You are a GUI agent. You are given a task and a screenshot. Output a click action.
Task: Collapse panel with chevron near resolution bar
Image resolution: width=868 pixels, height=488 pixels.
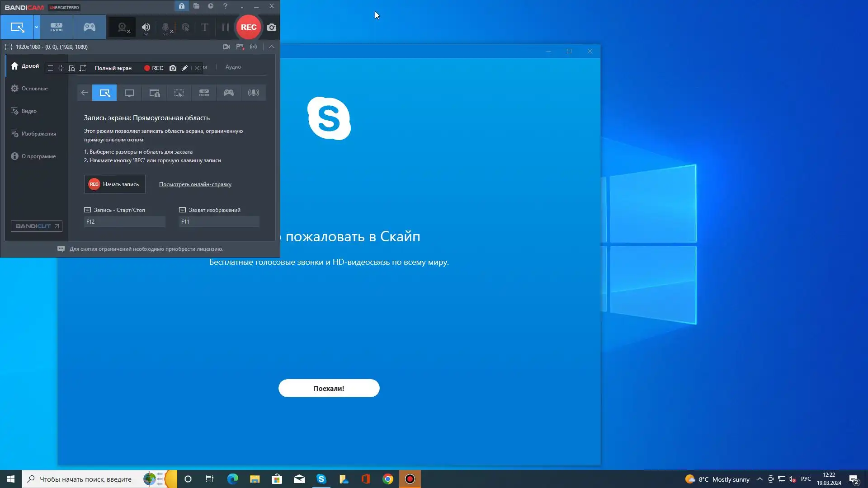tap(272, 47)
